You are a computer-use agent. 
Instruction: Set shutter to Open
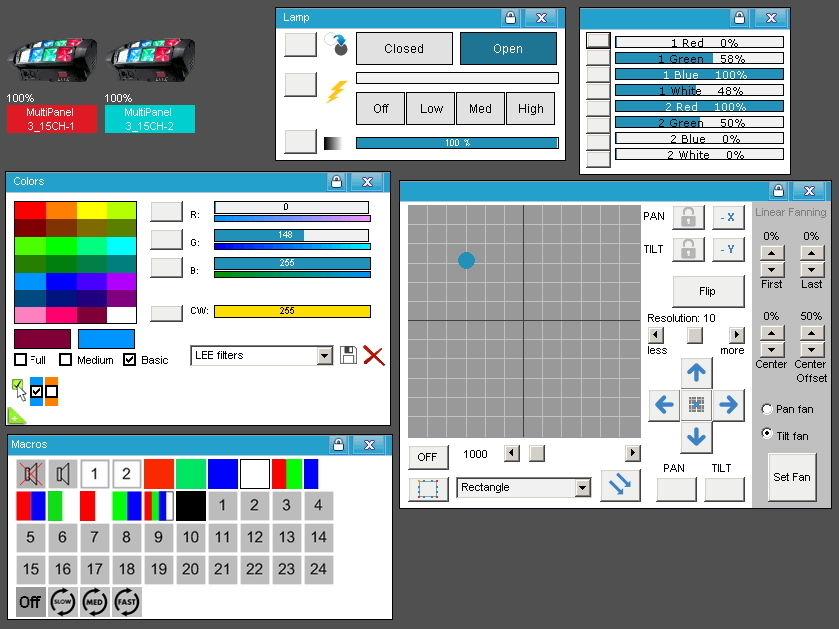508,49
